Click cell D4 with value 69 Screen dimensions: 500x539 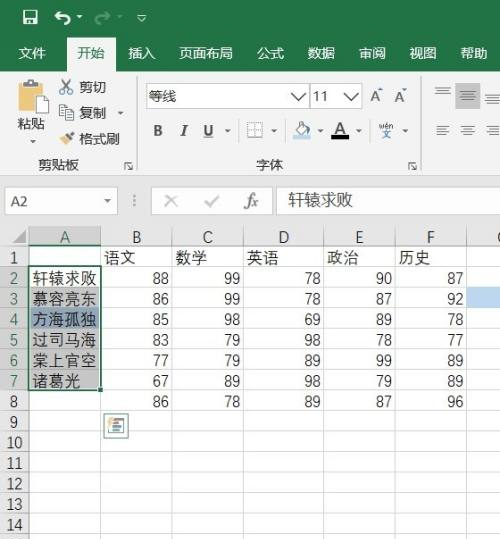point(284,319)
